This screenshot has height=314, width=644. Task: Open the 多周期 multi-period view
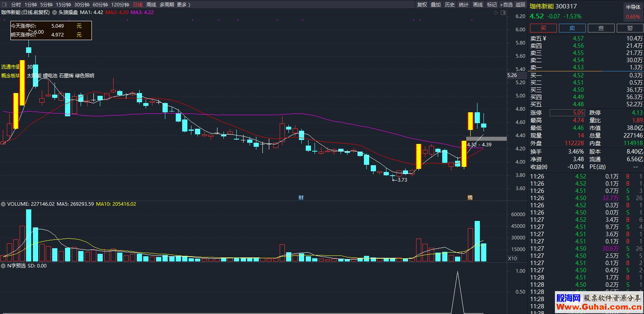pos(167,4)
